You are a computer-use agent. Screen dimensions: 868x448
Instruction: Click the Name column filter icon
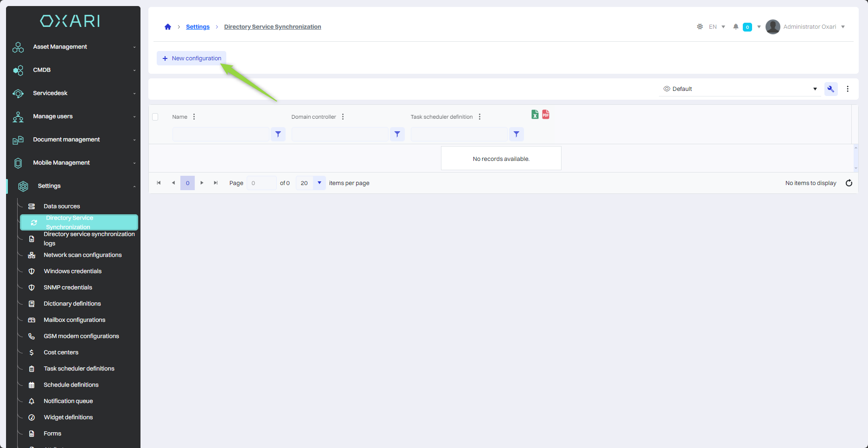278,134
